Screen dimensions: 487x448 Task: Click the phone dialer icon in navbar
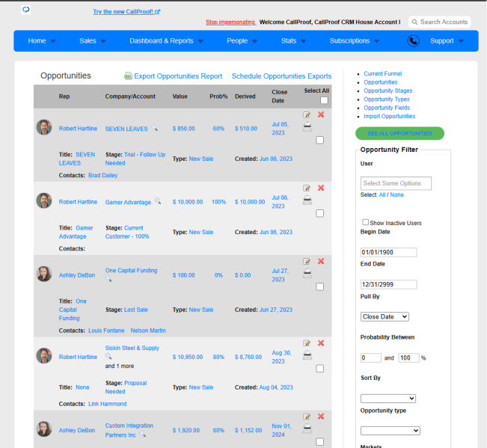click(413, 41)
